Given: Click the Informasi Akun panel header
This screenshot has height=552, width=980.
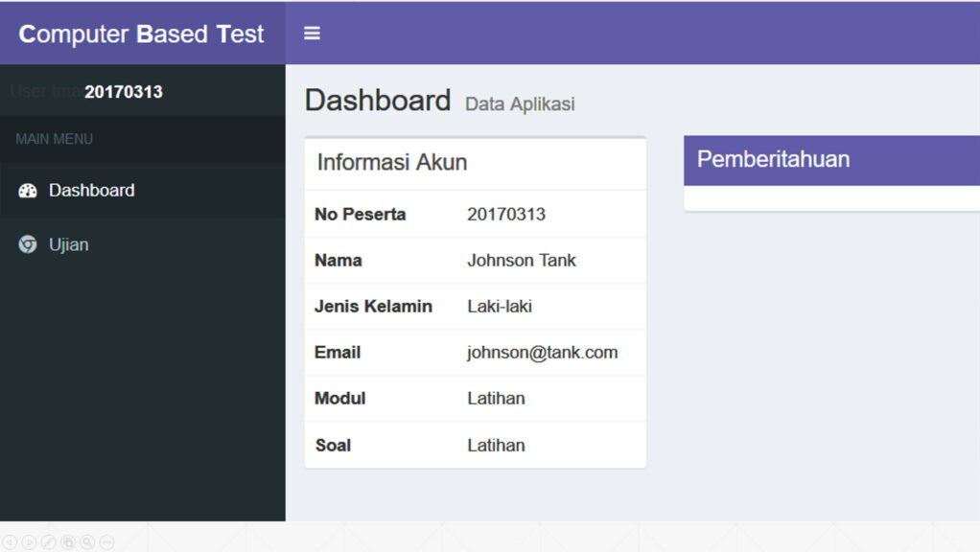Looking at the screenshot, I should [x=392, y=163].
